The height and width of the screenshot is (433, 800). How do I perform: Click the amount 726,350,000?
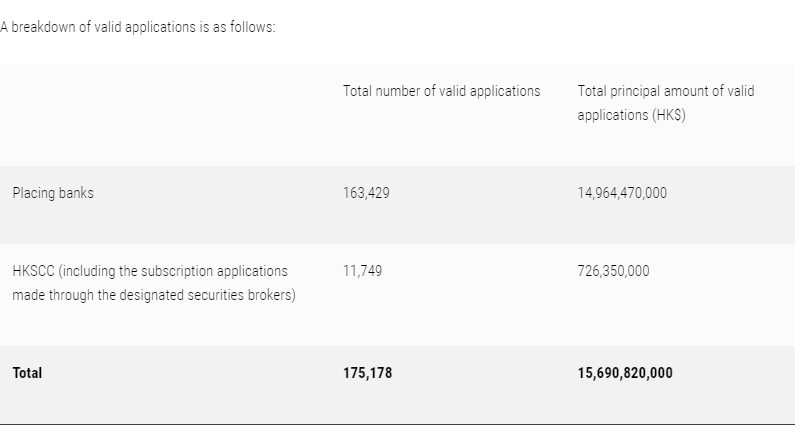613,271
